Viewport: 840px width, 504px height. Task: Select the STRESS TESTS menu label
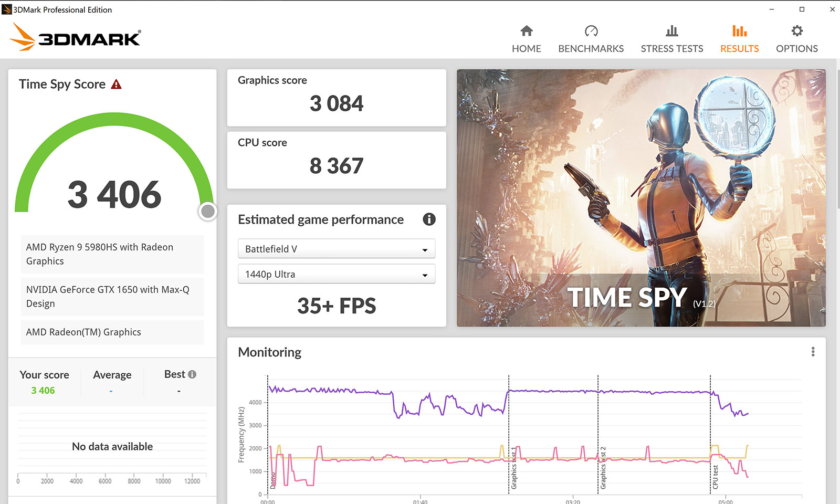pyautogui.click(x=672, y=48)
